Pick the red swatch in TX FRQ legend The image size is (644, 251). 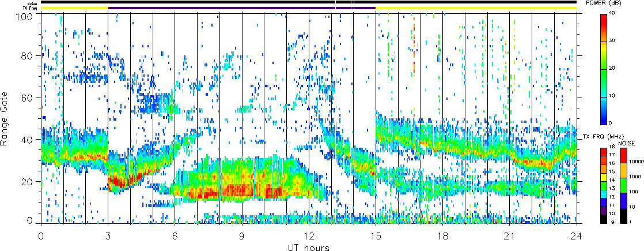604,152
